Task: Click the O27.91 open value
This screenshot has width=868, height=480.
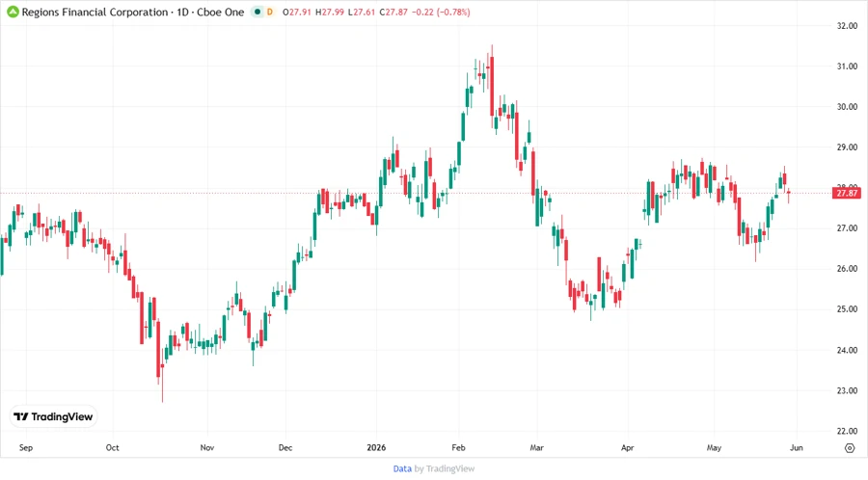Action: click(297, 12)
